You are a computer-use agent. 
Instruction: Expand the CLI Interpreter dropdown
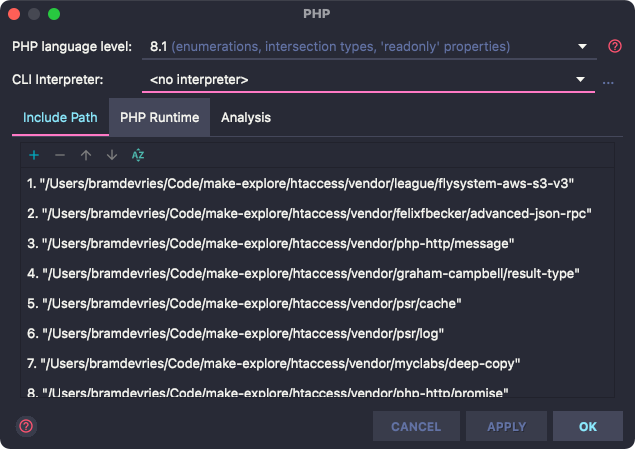(580, 79)
